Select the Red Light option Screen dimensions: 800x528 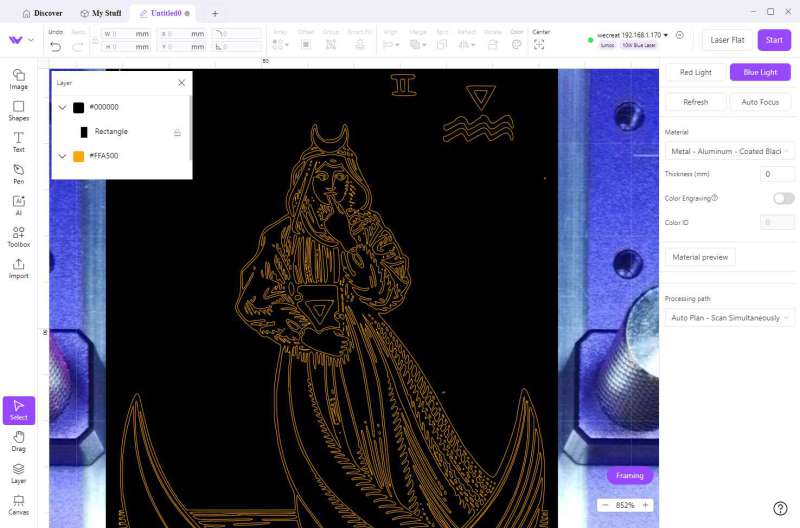695,72
